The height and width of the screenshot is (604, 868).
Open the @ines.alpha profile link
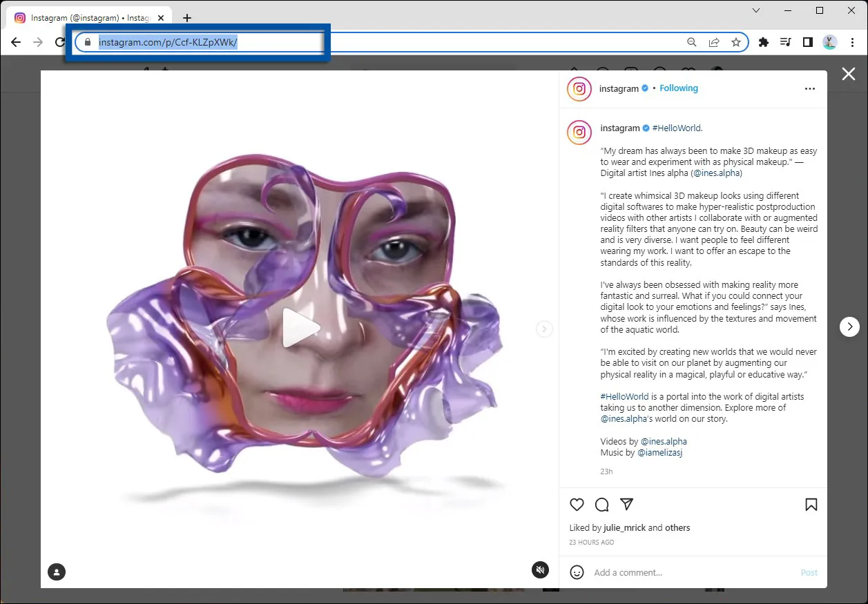click(x=716, y=173)
